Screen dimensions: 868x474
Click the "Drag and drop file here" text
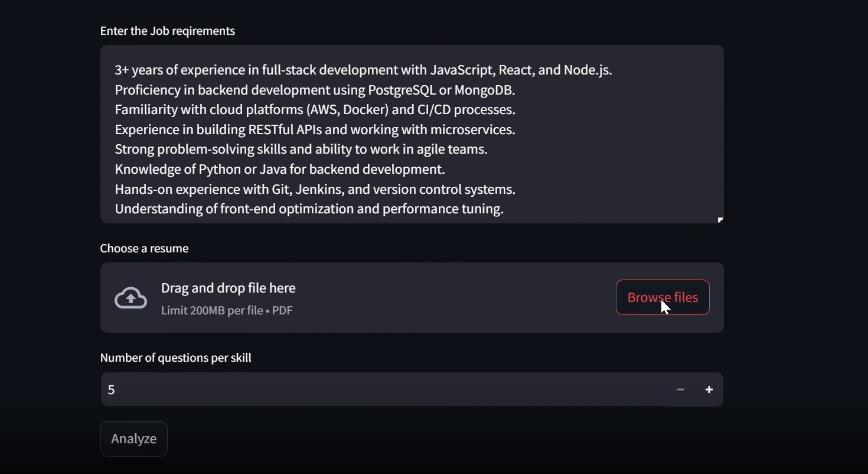click(x=229, y=288)
